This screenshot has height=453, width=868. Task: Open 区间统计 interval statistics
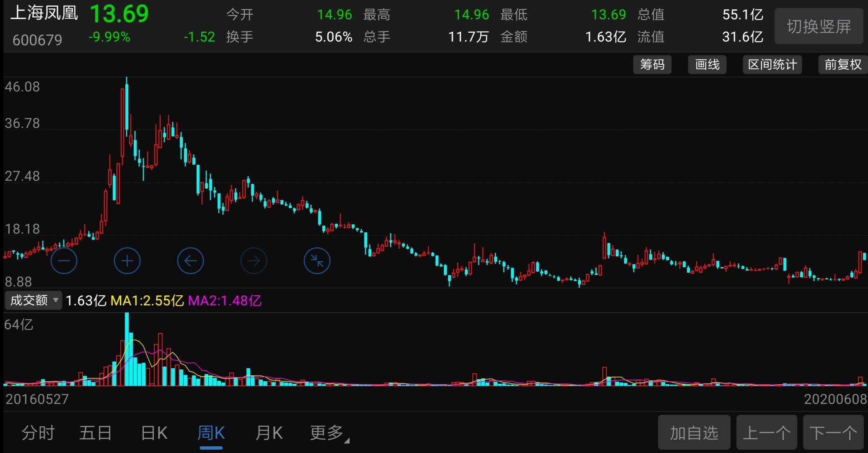point(772,64)
